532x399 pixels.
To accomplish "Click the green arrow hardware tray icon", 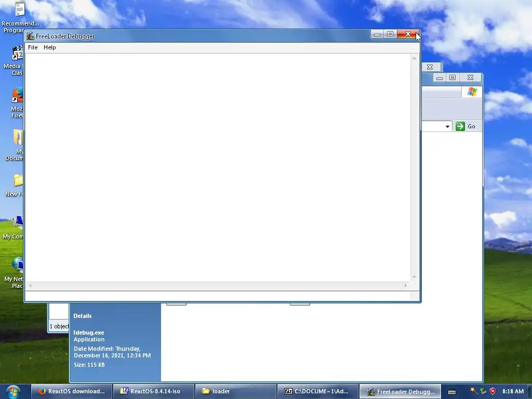I will point(483,391).
